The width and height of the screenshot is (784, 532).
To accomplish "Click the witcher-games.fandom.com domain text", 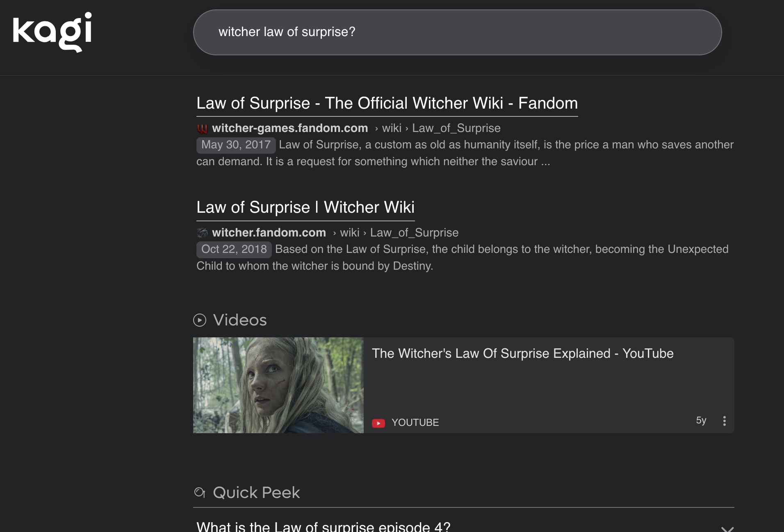I will point(289,128).
